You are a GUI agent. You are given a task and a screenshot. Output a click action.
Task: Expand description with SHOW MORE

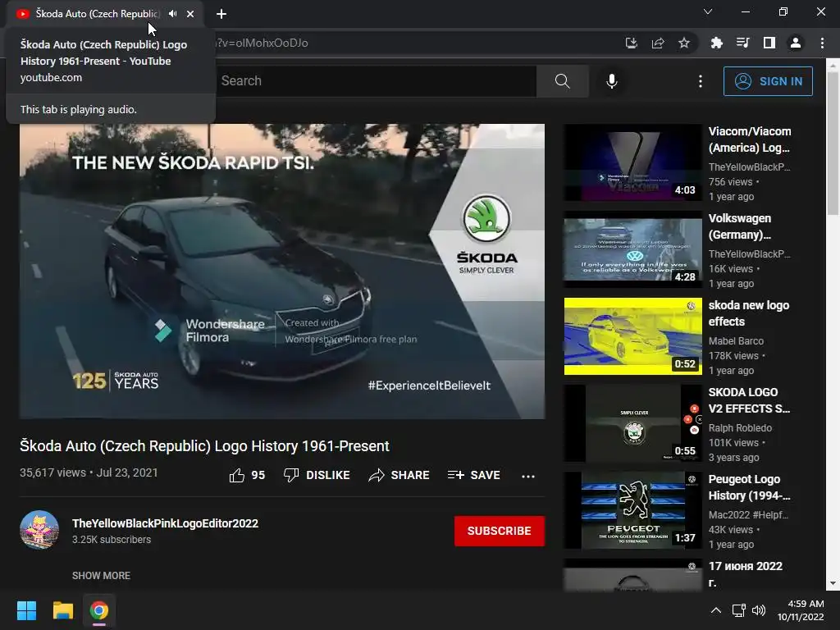click(101, 575)
